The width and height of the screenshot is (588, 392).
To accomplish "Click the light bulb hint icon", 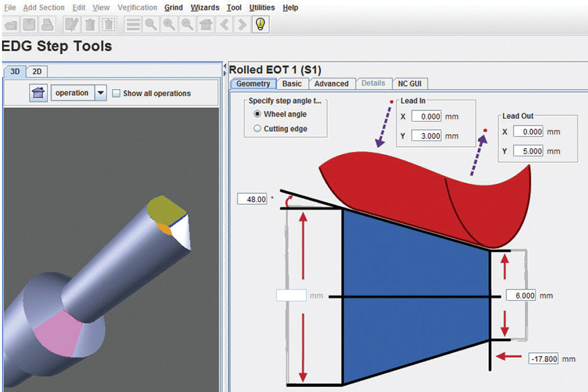I will click(x=261, y=25).
